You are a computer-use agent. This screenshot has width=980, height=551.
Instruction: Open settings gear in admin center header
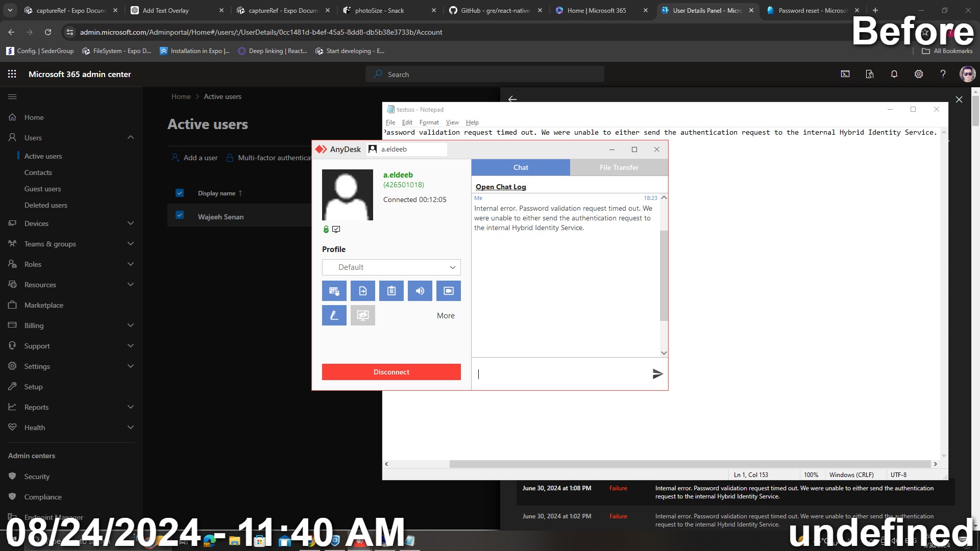tap(919, 74)
